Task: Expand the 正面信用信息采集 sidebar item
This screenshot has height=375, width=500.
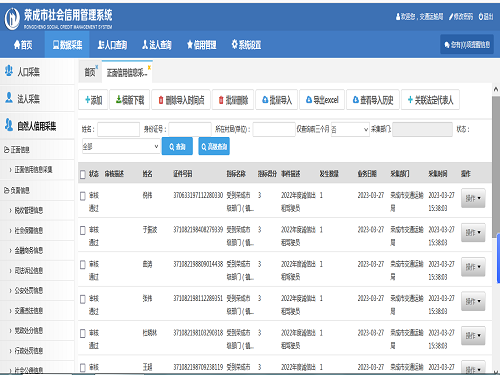Action: (x=33, y=170)
